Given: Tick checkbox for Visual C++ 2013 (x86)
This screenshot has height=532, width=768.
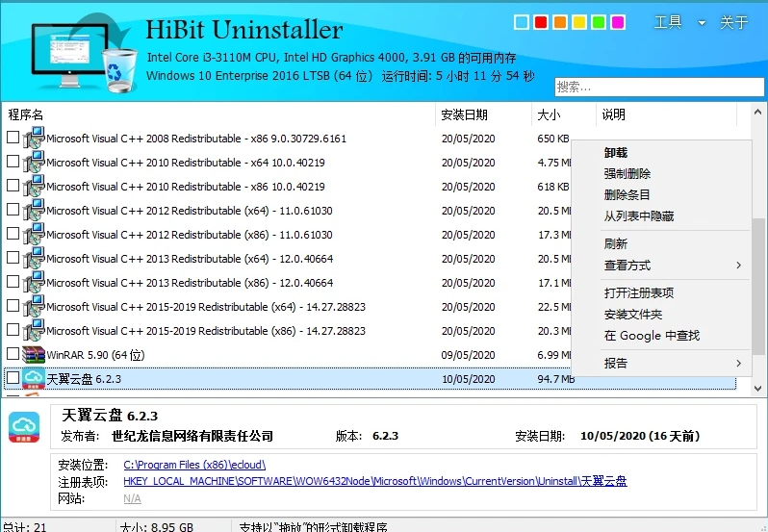Looking at the screenshot, I should [13, 282].
